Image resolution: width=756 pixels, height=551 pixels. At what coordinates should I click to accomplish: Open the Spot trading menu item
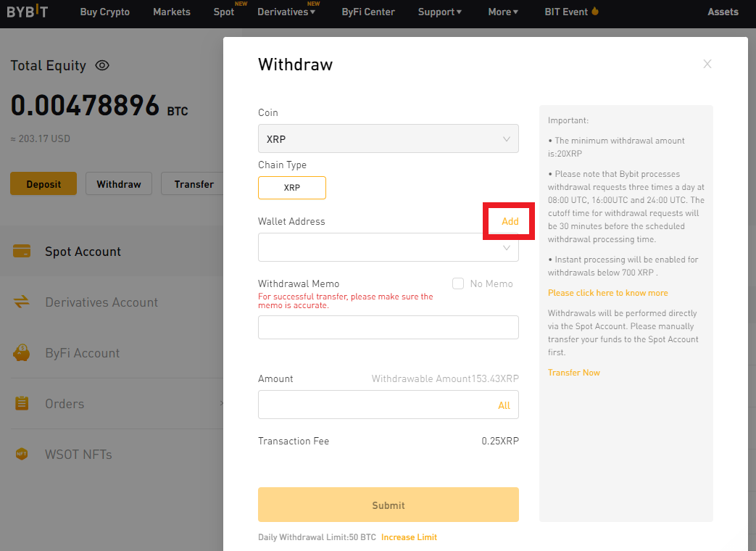224,12
